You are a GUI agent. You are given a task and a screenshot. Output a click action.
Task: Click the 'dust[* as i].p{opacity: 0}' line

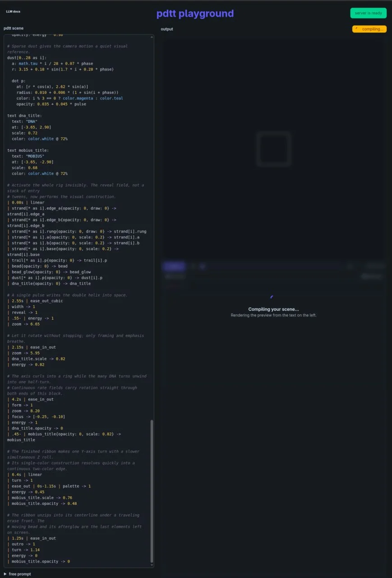tap(54, 278)
